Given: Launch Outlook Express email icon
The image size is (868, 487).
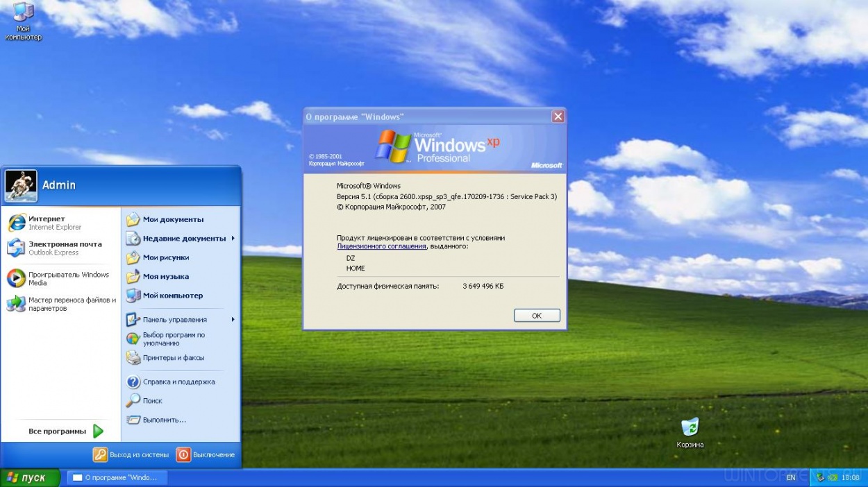Looking at the screenshot, I should point(17,248).
